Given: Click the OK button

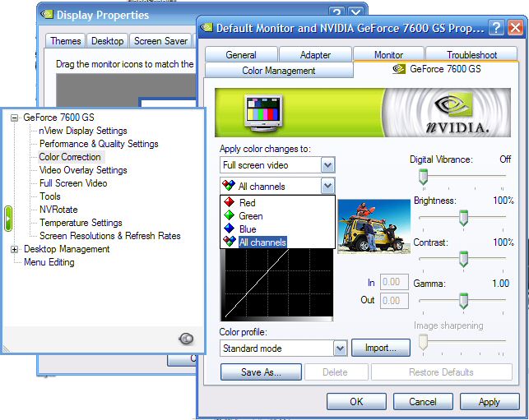Looking at the screenshot, I should [x=356, y=401].
